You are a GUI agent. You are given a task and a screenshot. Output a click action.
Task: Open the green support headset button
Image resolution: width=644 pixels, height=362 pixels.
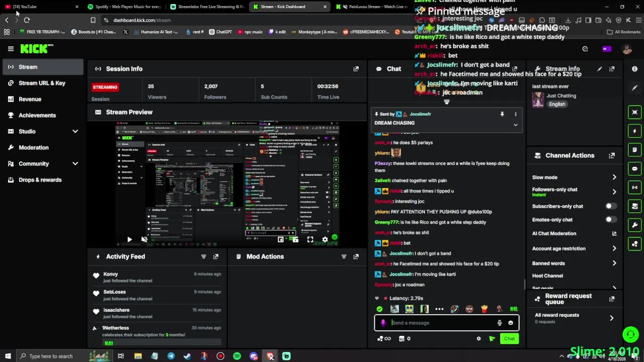point(630,334)
